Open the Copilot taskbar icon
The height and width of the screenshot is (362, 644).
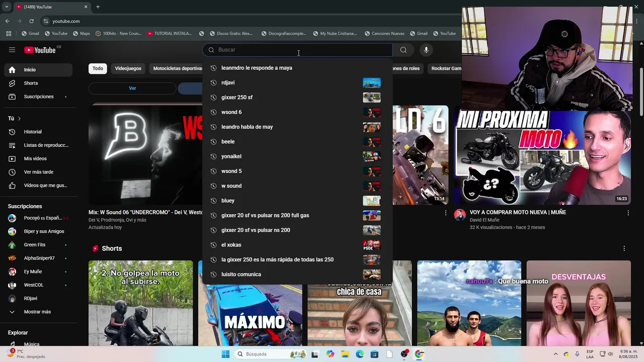[330, 354]
